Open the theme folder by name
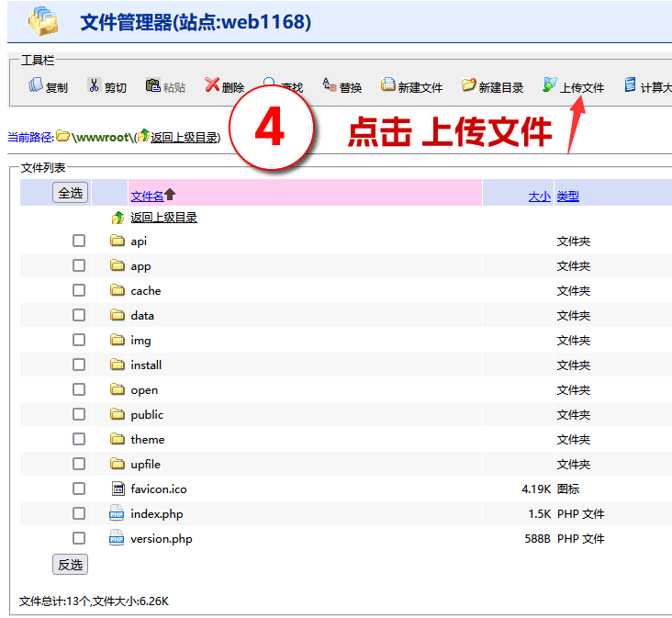This screenshot has height=618, width=672. 148,439
